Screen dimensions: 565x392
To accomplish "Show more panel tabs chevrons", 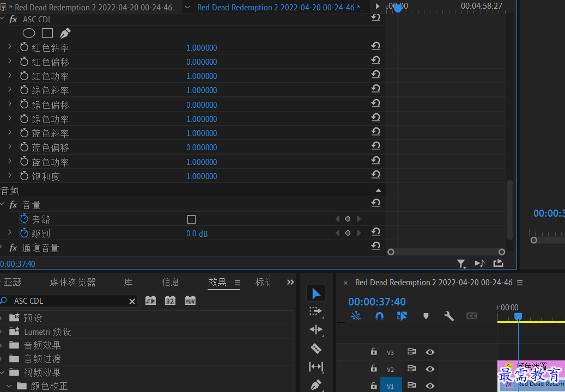I will coord(290,282).
